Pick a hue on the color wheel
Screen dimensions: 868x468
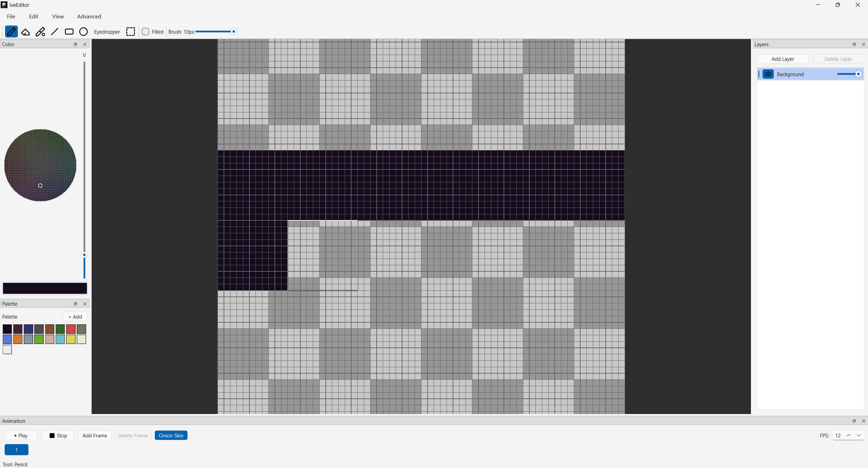click(x=40, y=165)
